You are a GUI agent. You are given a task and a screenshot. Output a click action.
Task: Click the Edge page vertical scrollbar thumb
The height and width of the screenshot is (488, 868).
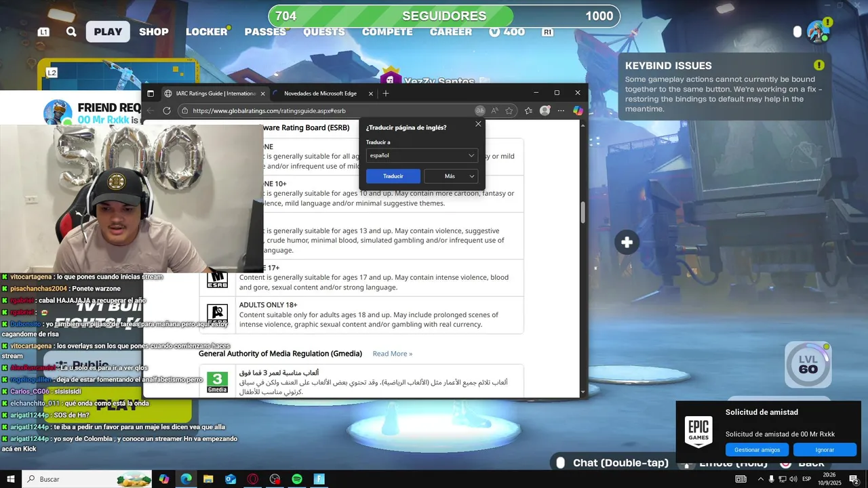(583, 212)
